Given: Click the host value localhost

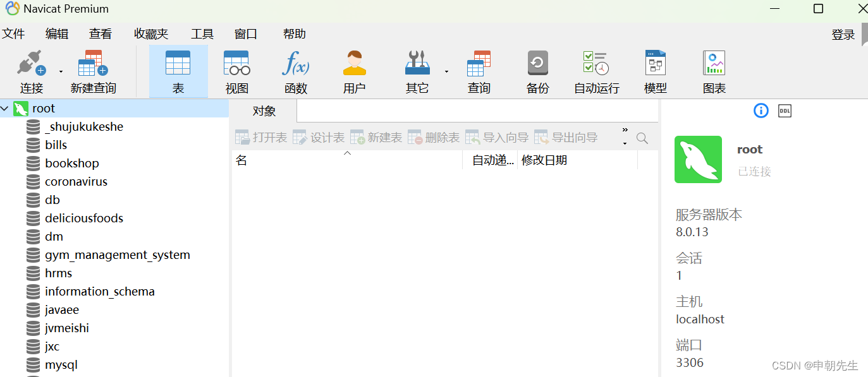Looking at the screenshot, I should click(x=700, y=319).
